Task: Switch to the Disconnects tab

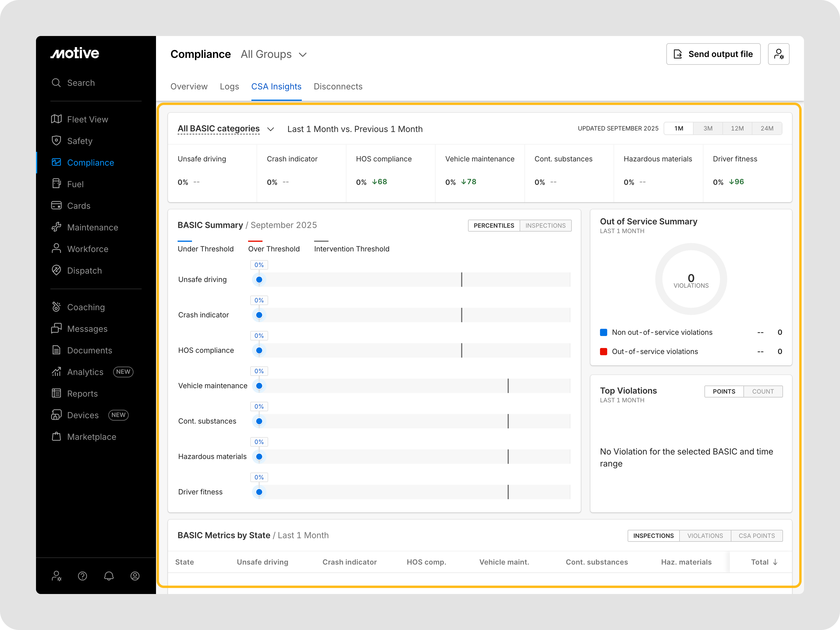Action: pos(338,87)
